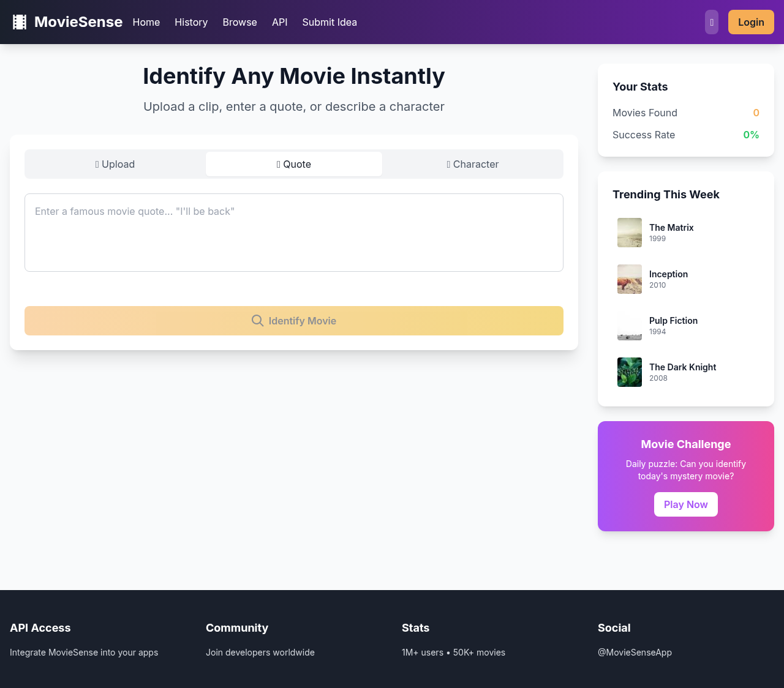Click Submit Idea in the navigation
This screenshot has height=688, width=784.
(329, 22)
